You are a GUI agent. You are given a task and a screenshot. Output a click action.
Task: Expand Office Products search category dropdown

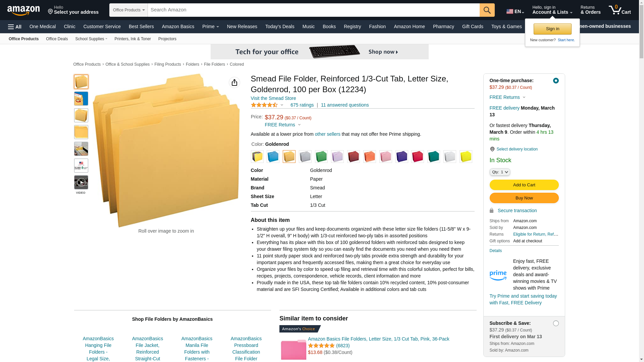click(128, 10)
